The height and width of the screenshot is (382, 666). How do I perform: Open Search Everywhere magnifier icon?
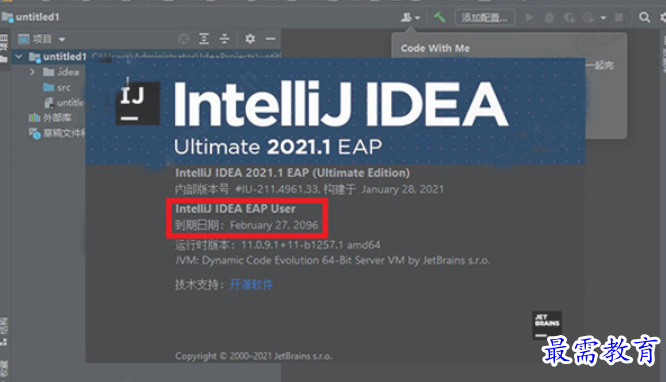click(644, 17)
